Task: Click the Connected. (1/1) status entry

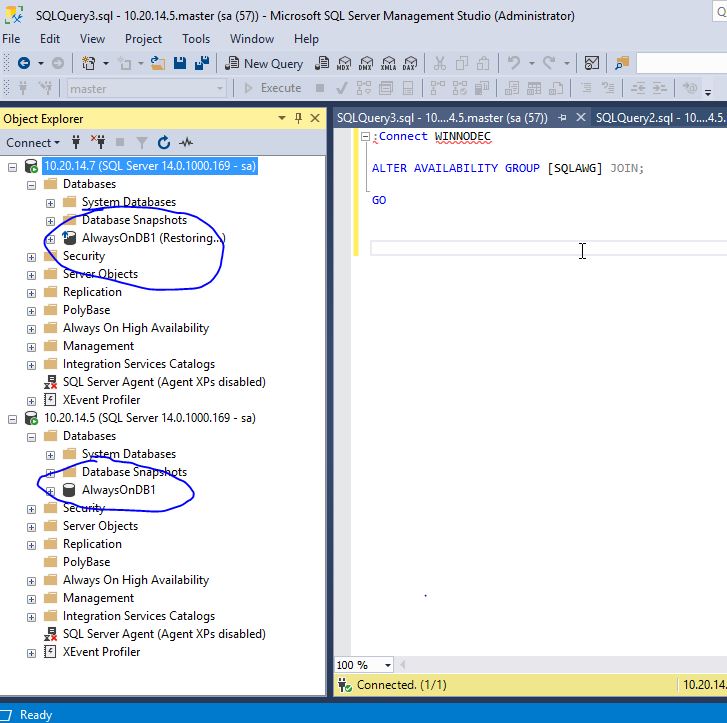Action: tap(402, 685)
